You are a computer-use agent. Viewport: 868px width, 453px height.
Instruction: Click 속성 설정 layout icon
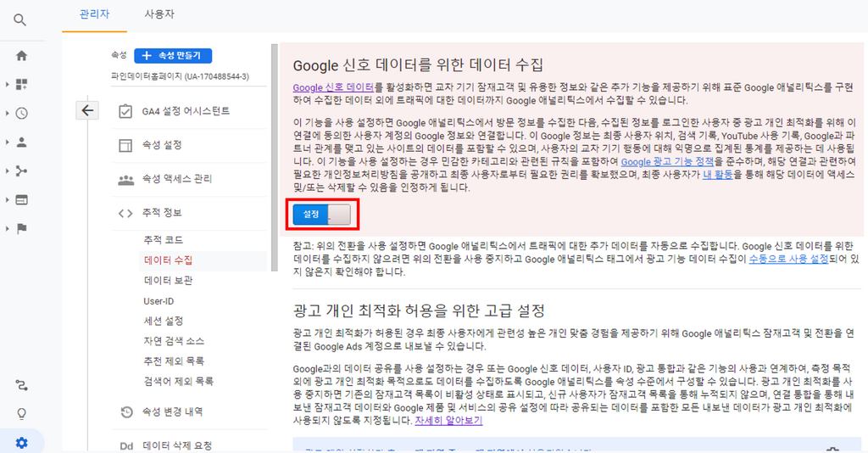coord(125,145)
